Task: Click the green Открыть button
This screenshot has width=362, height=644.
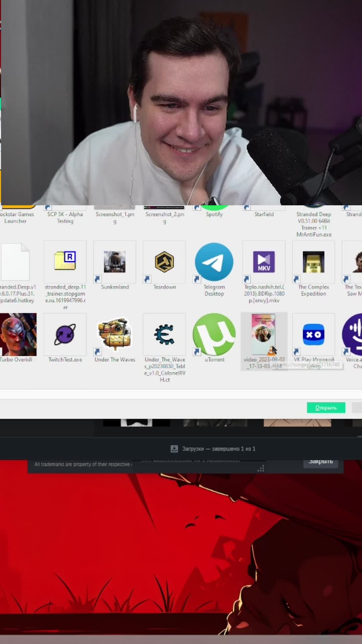Action: point(326,408)
